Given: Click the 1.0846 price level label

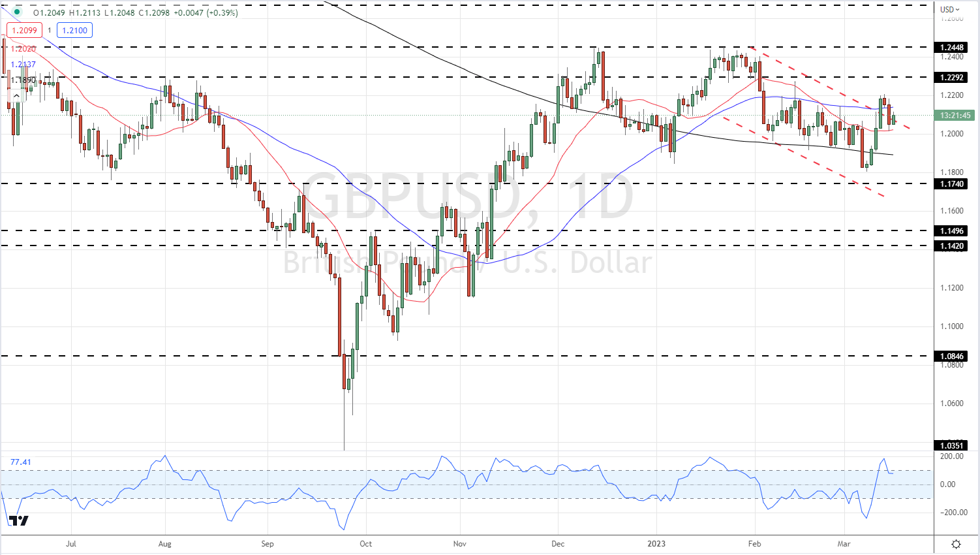Looking at the screenshot, I should [952, 357].
